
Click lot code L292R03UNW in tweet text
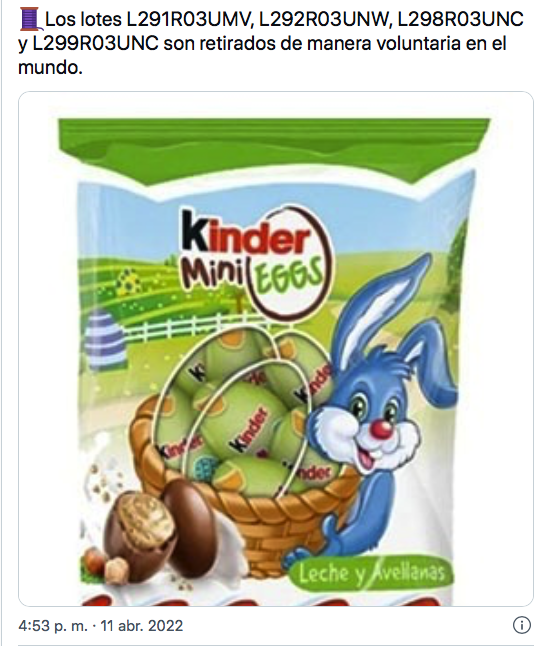[x=326, y=19]
